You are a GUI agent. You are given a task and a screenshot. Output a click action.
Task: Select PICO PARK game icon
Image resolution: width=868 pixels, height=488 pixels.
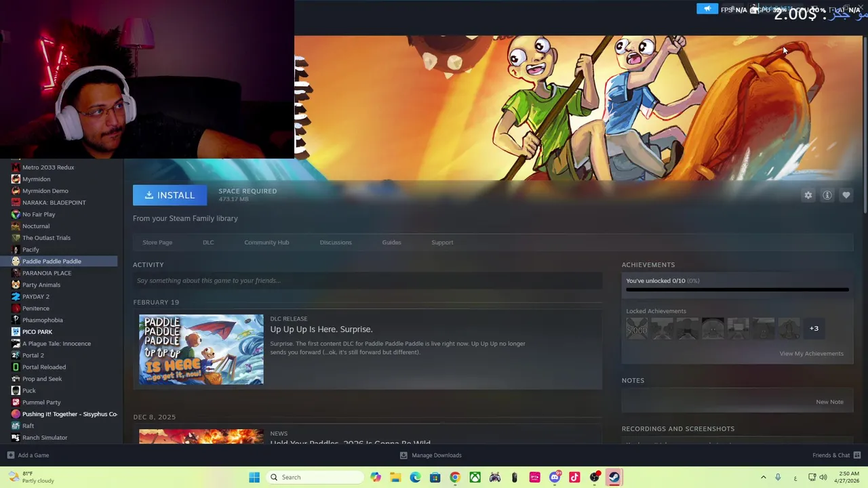point(16,332)
